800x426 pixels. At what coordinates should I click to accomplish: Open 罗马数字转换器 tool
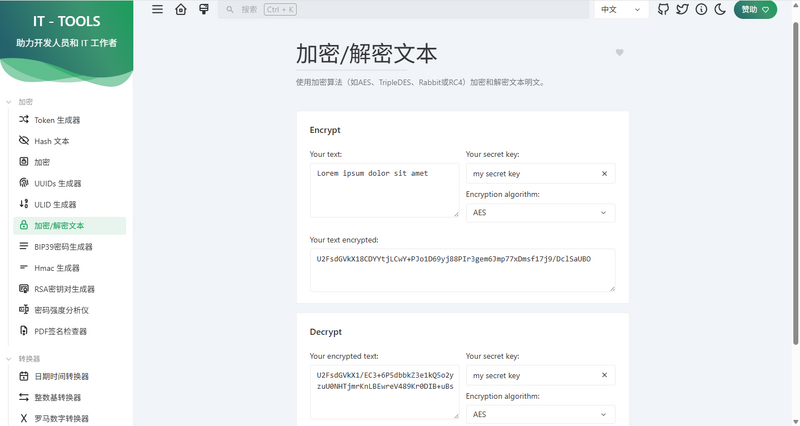(x=70, y=419)
